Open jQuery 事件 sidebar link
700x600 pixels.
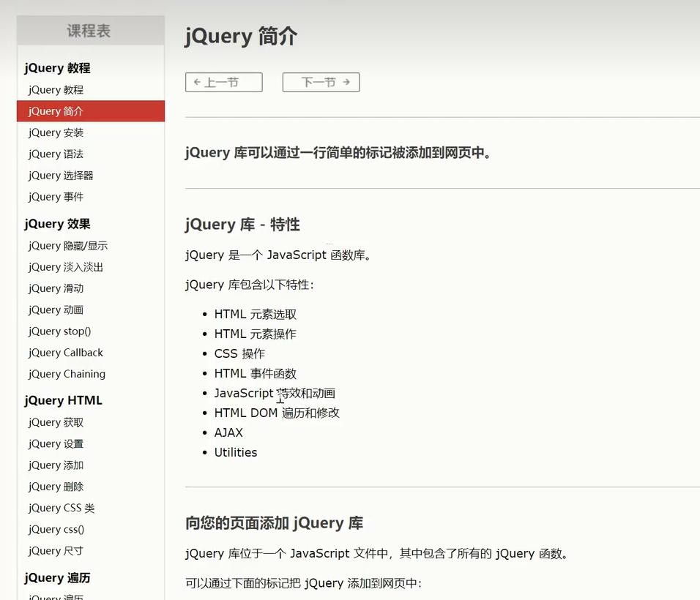pos(56,197)
